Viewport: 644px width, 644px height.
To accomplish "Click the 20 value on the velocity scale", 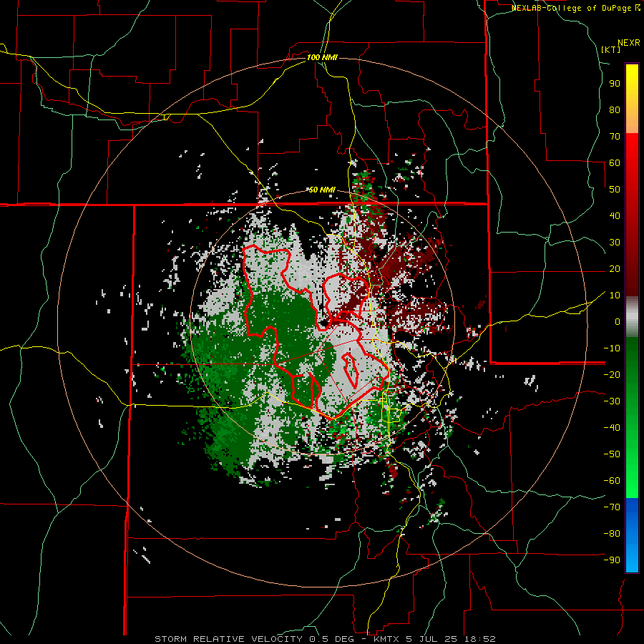I will coord(615,268).
